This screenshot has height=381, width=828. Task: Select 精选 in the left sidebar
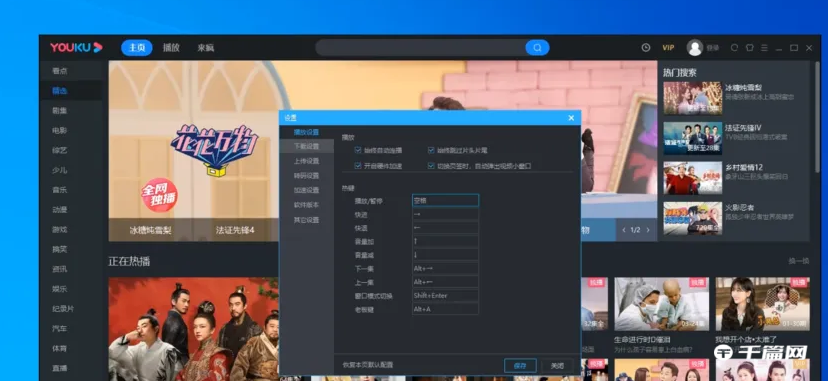pos(60,91)
